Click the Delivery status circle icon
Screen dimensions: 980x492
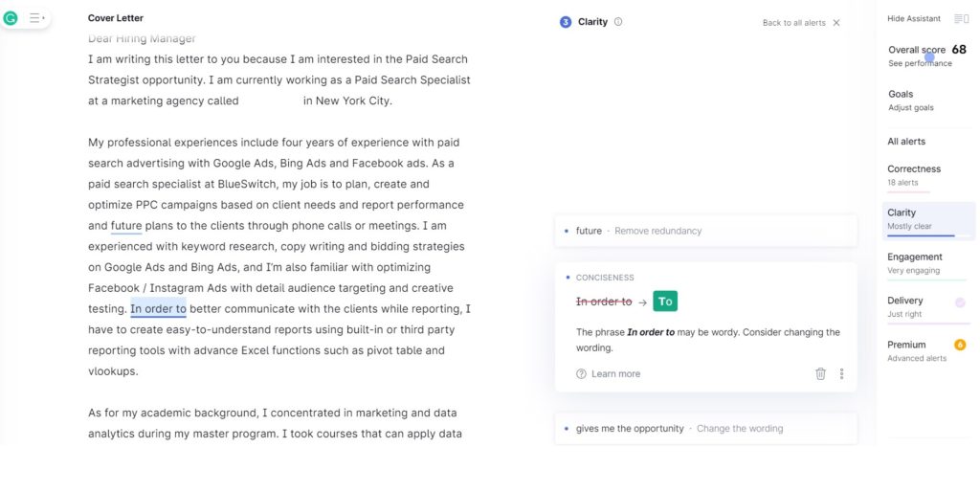(x=960, y=302)
